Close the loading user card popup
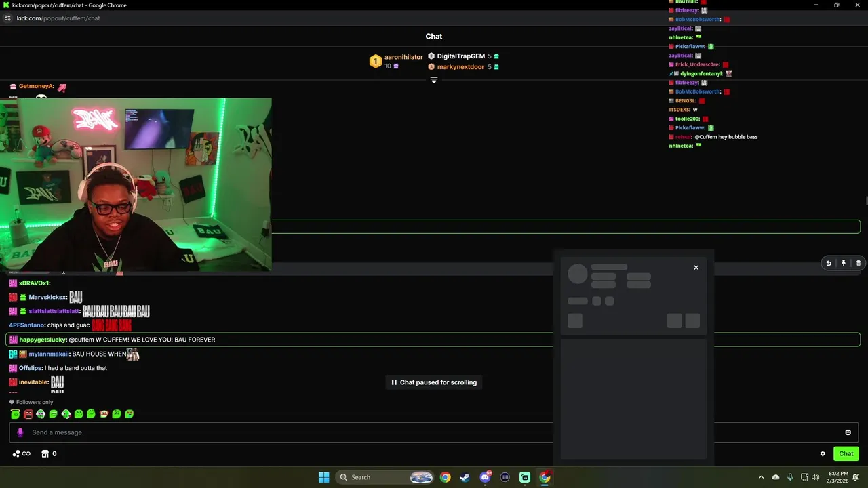Image resolution: width=868 pixels, height=488 pixels. point(696,268)
